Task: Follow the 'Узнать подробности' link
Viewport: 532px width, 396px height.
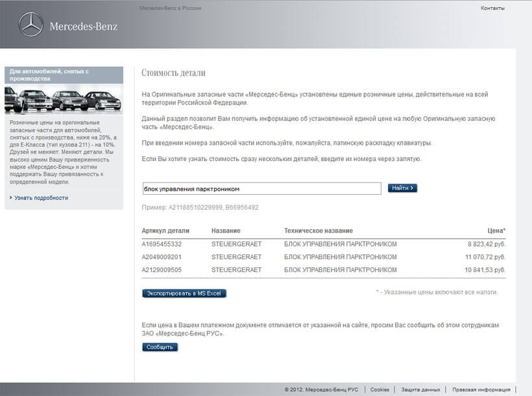Action: pyautogui.click(x=41, y=197)
